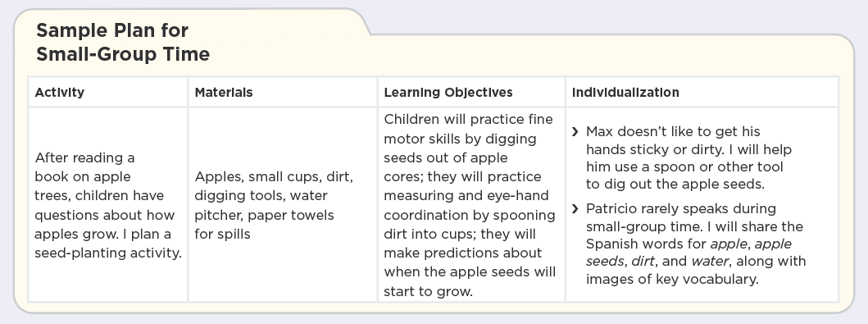The width and height of the screenshot is (868, 324).
Task: Click the chevron bullet beside Max's note
Action: coord(575,132)
